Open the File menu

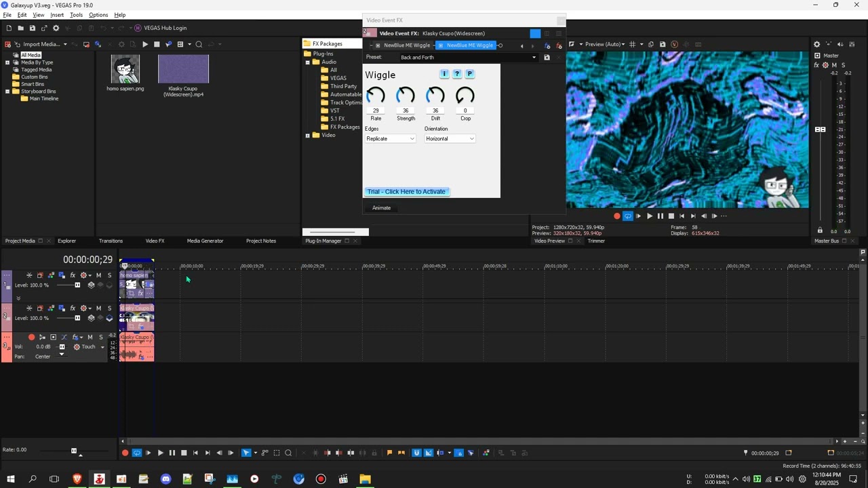[7, 15]
